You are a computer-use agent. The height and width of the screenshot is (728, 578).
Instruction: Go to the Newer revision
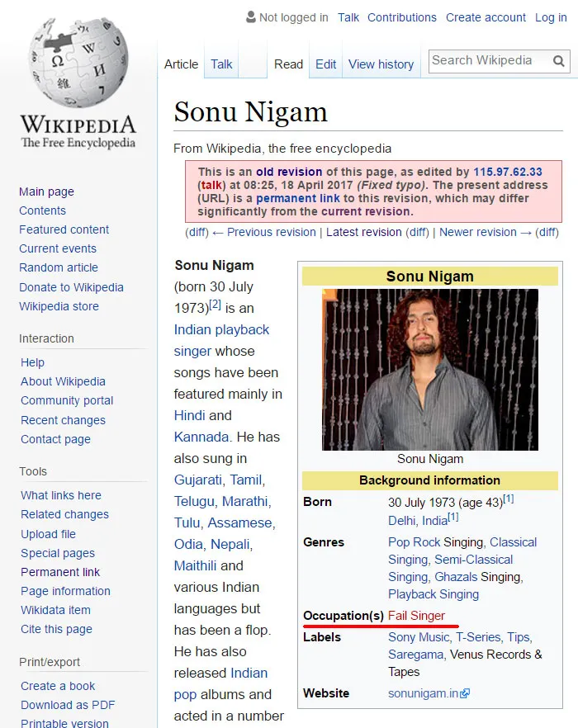pyautogui.click(x=486, y=232)
